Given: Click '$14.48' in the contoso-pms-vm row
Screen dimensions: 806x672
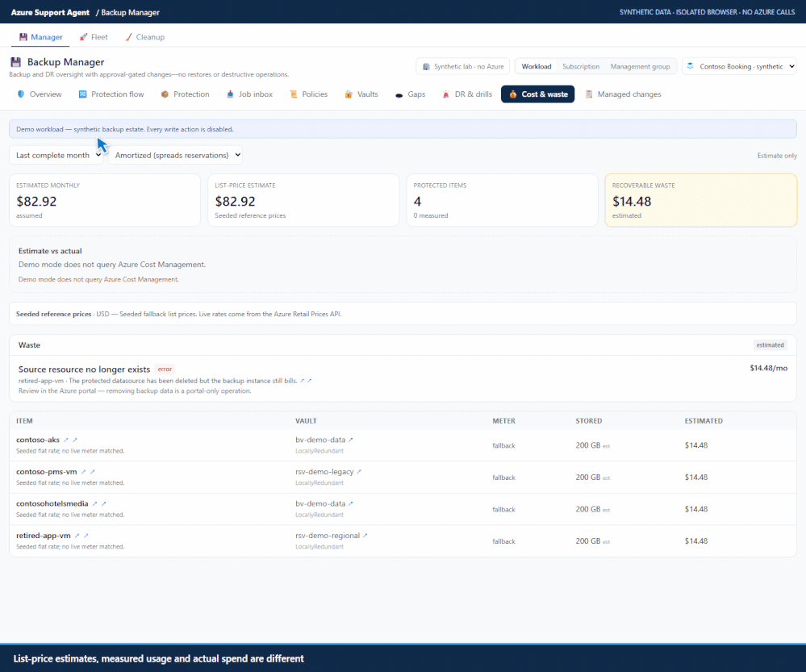Looking at the screenshot, I should [696, 477].
